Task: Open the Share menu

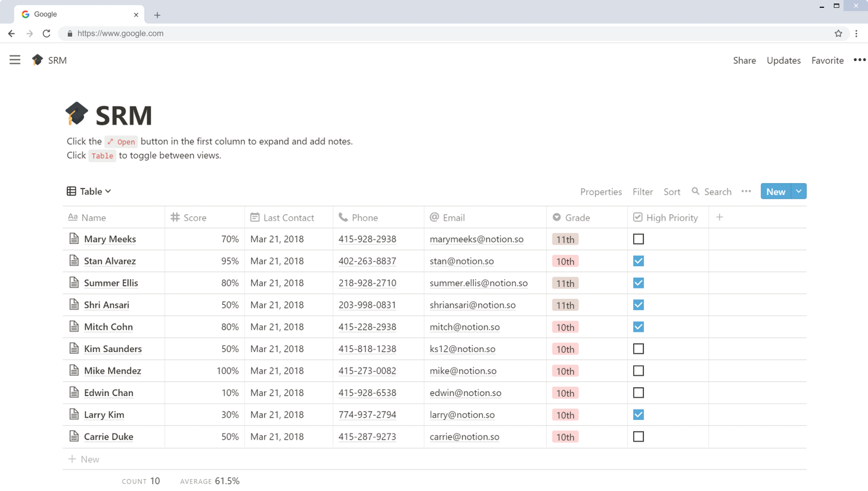Action: [745, 60]
